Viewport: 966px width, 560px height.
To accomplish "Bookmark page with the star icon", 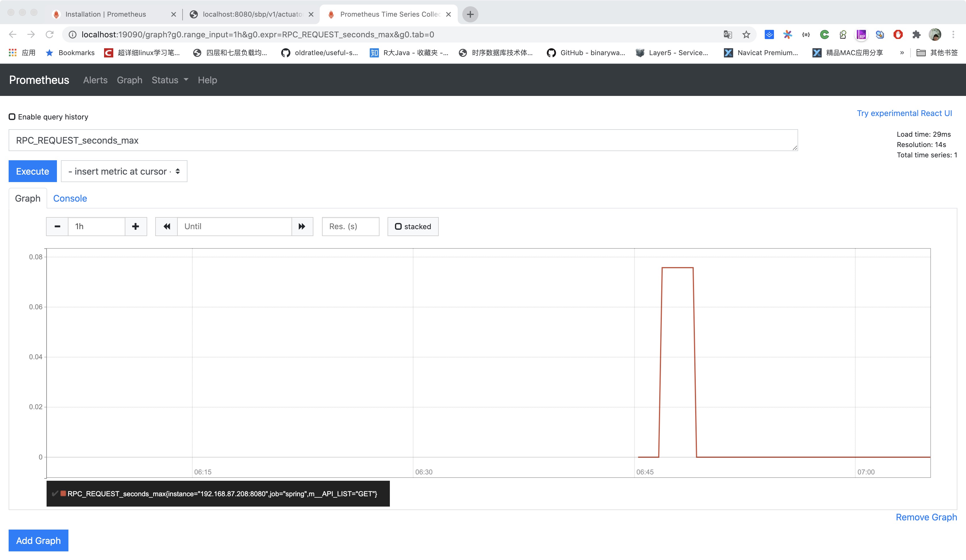I will click(746, 34).
